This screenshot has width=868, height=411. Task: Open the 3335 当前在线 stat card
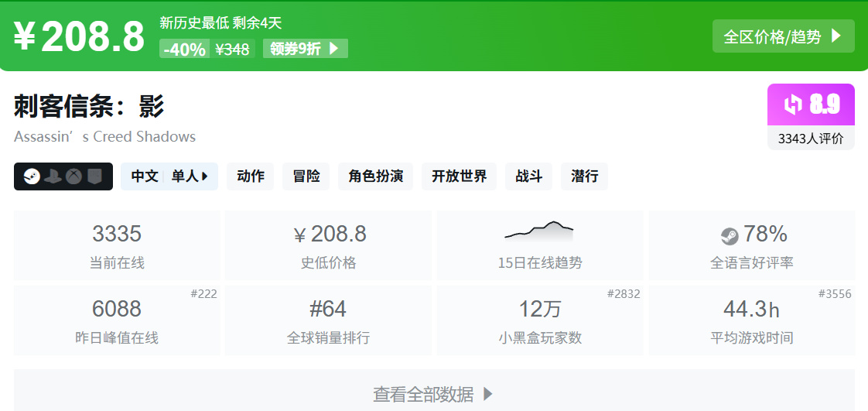[117, 245]
